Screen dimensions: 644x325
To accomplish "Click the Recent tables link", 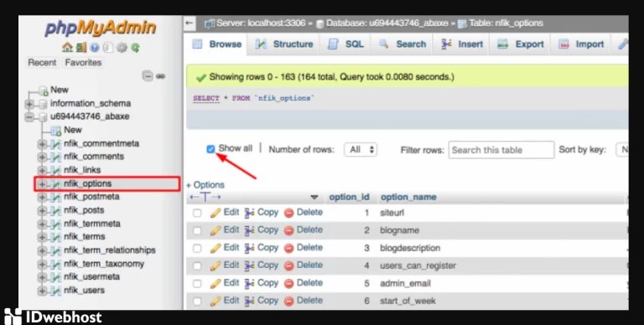I will point(42,63).
